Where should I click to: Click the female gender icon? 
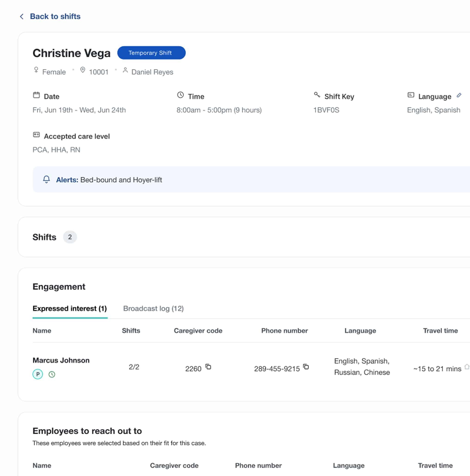point(36,70)
